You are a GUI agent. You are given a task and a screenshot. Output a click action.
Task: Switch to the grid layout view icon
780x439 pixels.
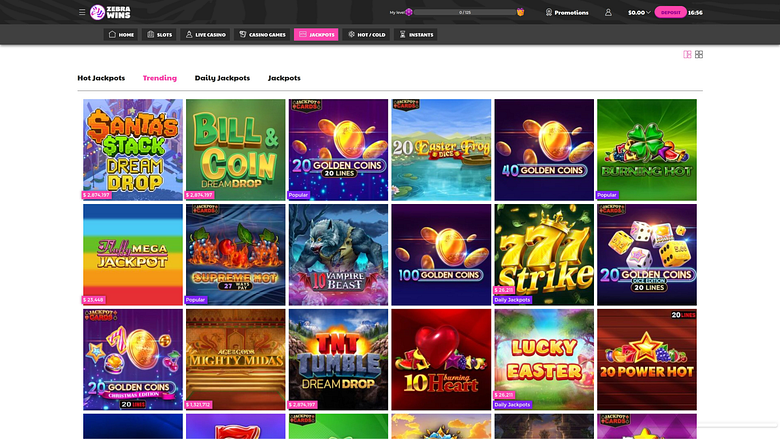[x=699, y=54]
